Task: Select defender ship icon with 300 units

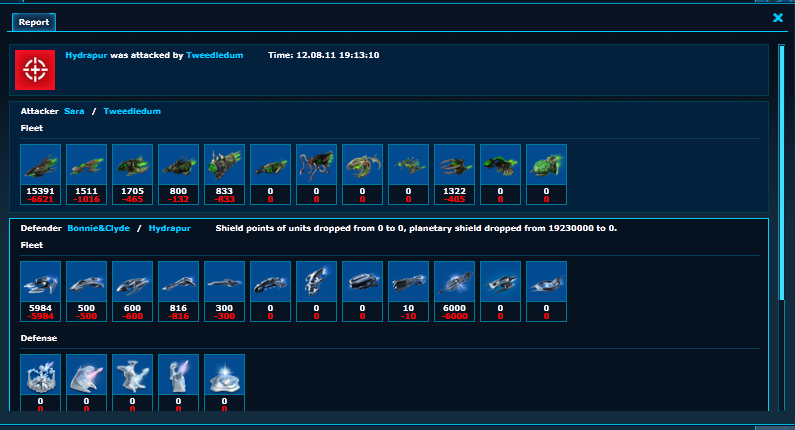Action: tap(225, 282)
